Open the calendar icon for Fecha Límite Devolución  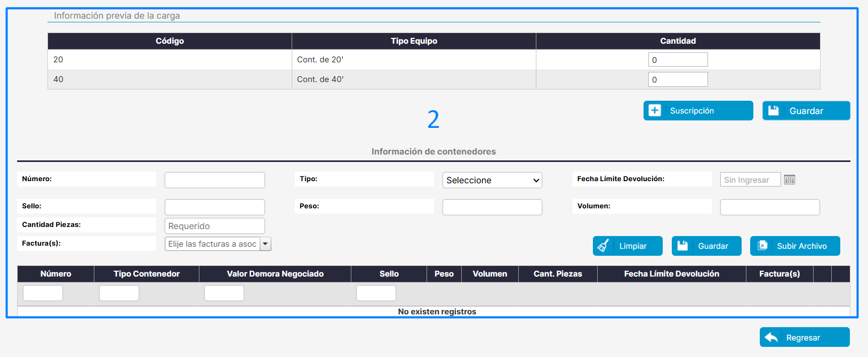click(x=790, y=180)
